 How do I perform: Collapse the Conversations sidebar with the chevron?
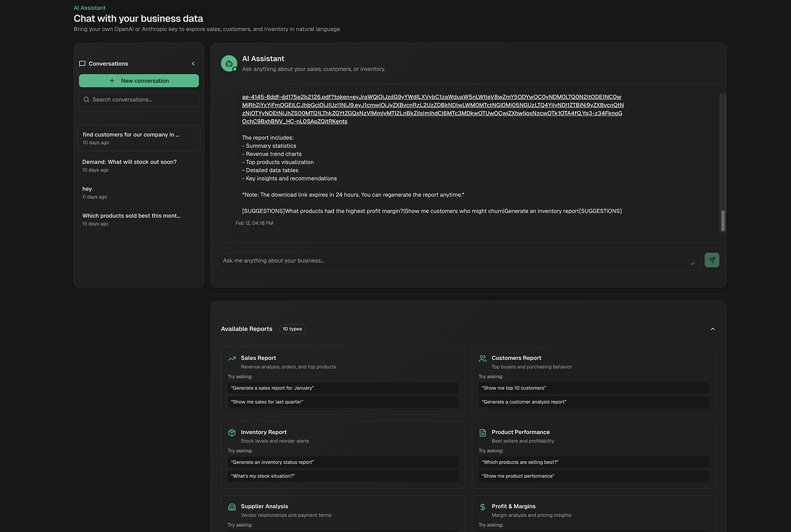click(193, 63)
